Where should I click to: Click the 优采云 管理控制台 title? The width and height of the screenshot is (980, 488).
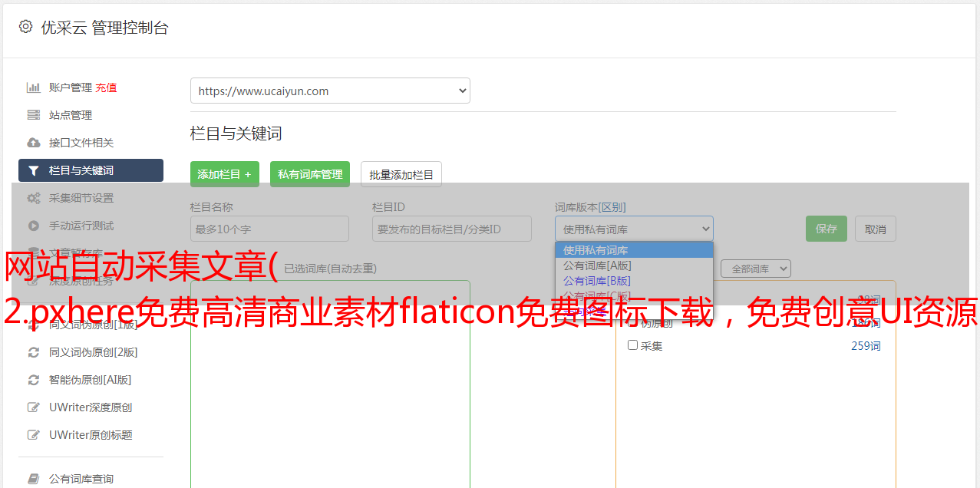[x=104, y=28]
